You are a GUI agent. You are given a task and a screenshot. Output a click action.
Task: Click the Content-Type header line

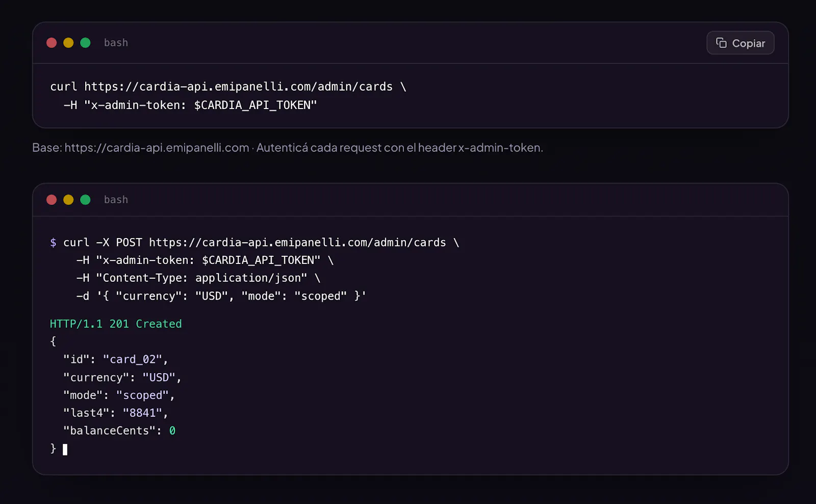198,278
